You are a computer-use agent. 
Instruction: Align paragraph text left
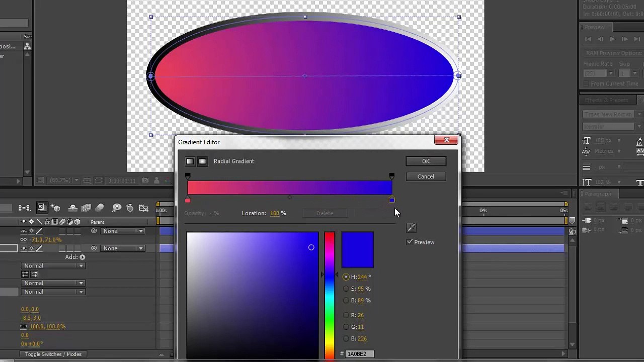[587, 207]
